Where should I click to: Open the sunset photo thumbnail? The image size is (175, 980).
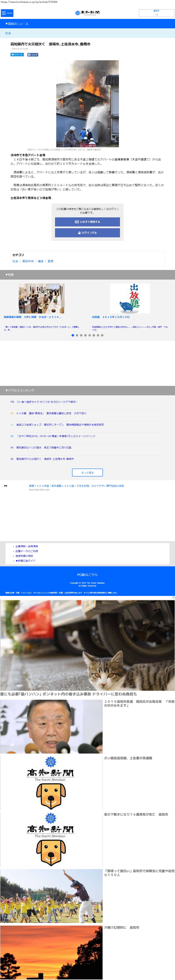click(51, 953)
